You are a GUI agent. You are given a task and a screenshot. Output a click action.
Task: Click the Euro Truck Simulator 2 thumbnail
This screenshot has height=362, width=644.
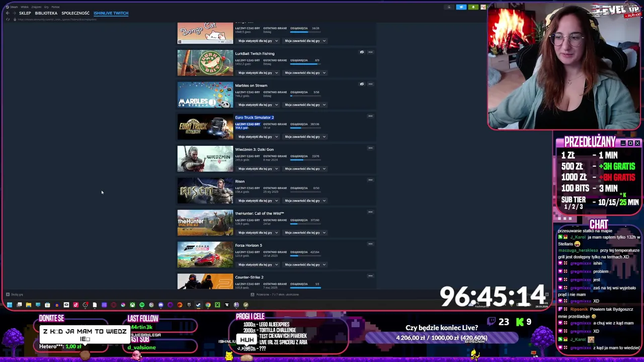point(205,127)
